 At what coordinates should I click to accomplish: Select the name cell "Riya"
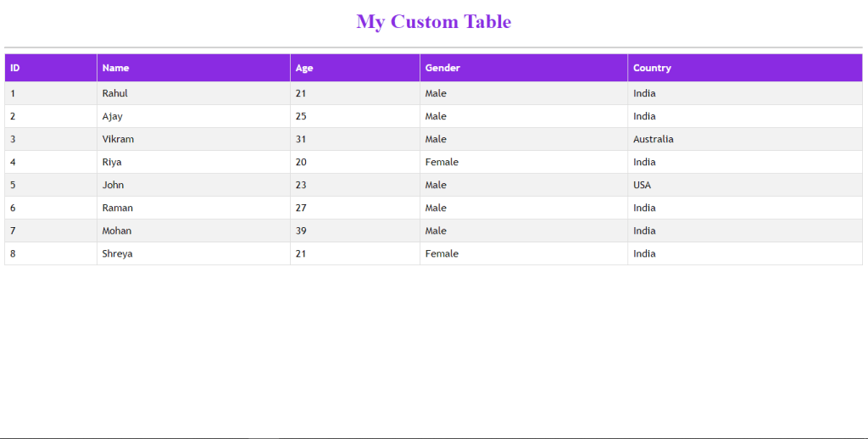click(x=194, y=162)
